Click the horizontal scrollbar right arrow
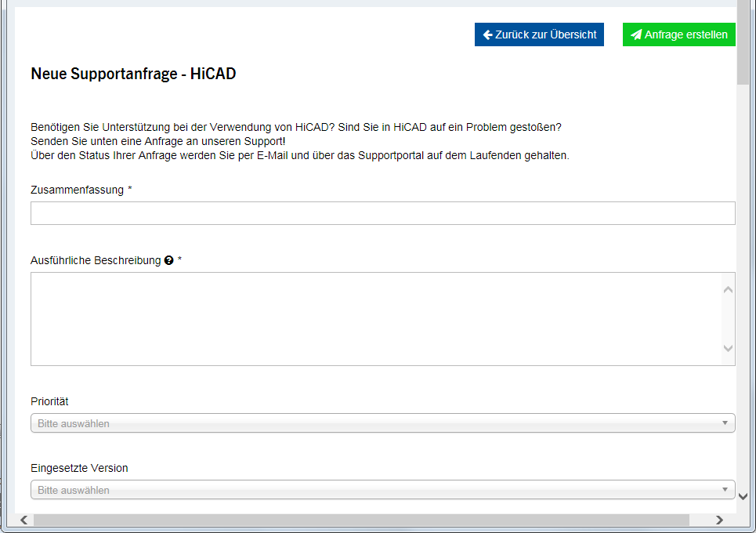This screenshot has height=533, width=756. point(719,520)
